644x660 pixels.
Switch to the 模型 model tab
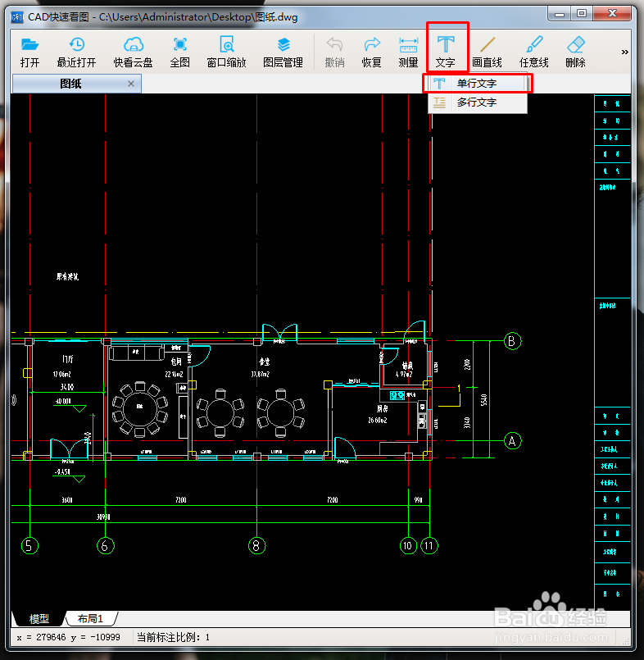39,619
